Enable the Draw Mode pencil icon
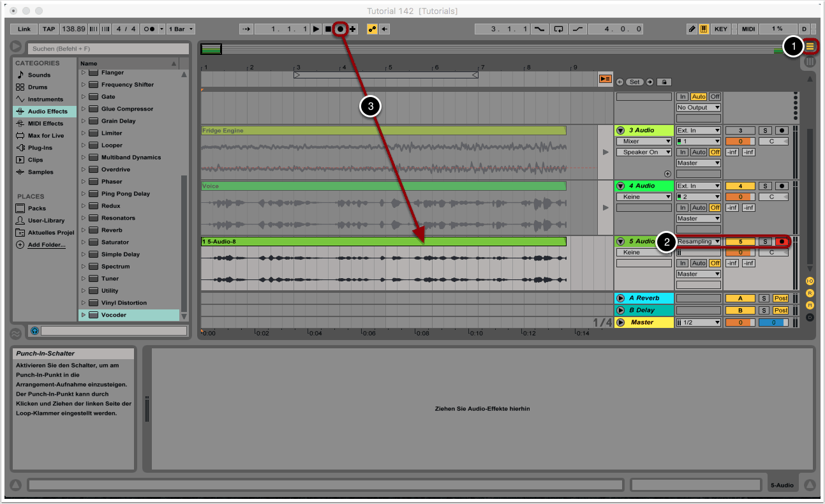The width and height of the screenshot is (825, 504). [692, 29]
